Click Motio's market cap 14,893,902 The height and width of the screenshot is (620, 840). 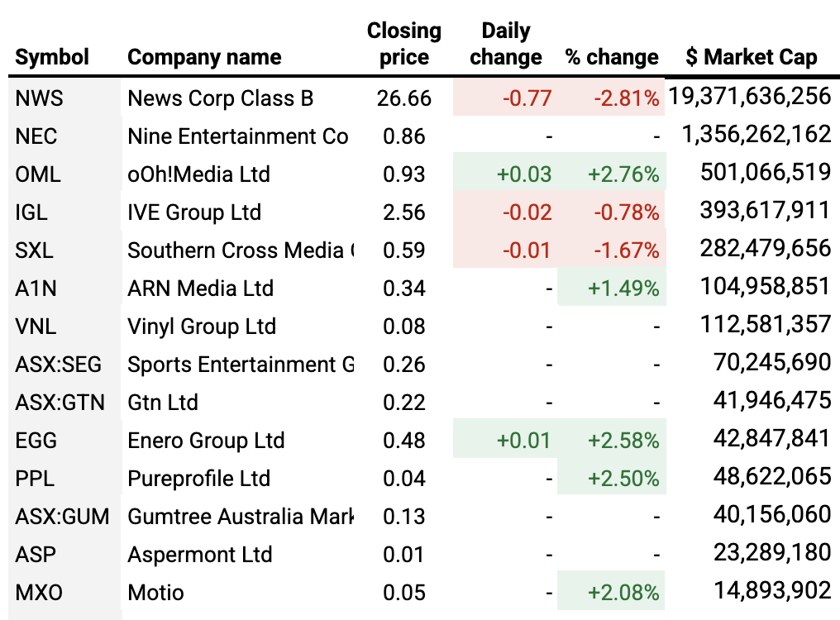click(771, 591)
